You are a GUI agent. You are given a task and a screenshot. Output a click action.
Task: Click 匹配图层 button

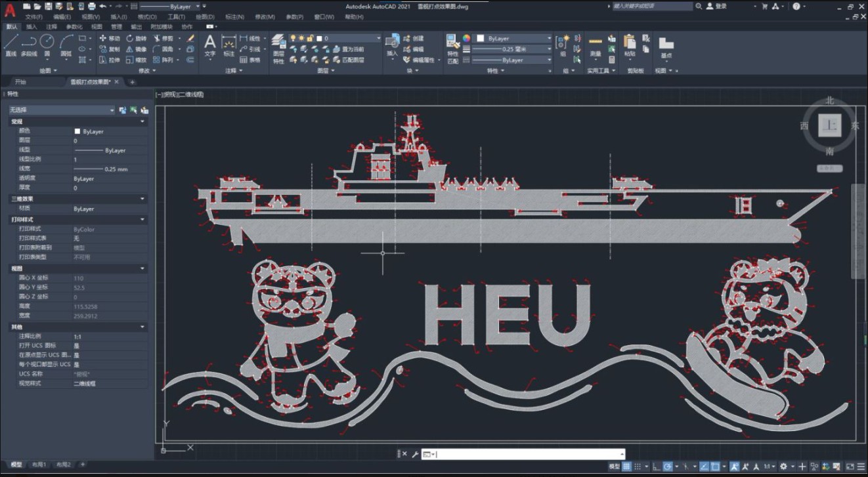[x=348, y=60]
